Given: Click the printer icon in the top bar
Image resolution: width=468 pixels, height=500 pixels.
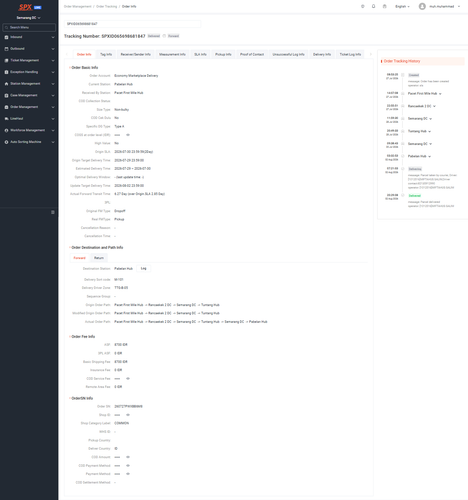Looking at the screenshot, I should pos(384,6).
